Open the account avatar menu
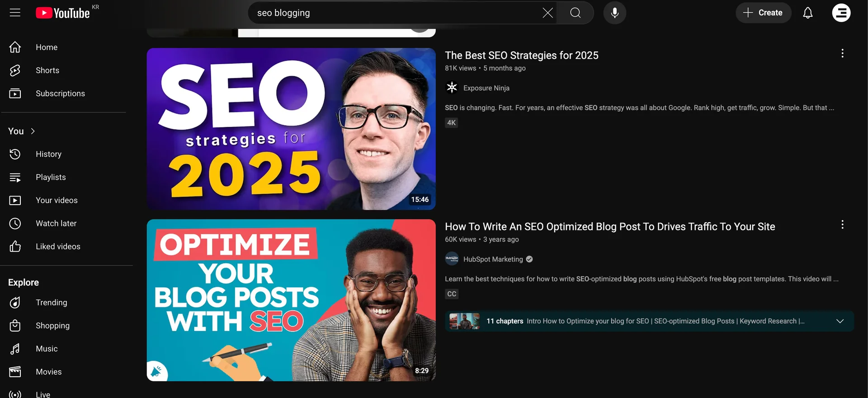 tap(841, 13)
